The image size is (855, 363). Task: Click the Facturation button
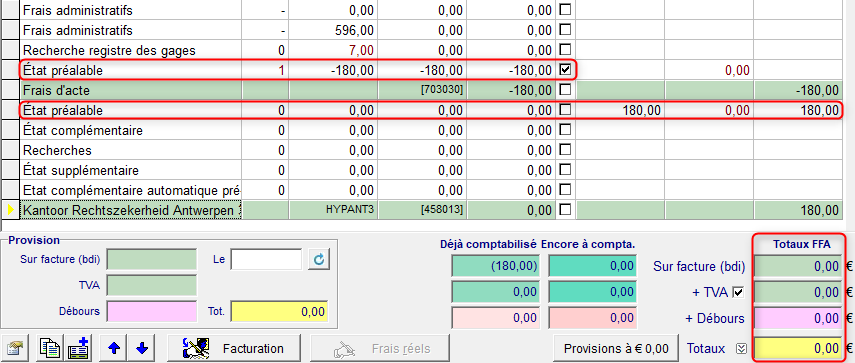(234, 348)
